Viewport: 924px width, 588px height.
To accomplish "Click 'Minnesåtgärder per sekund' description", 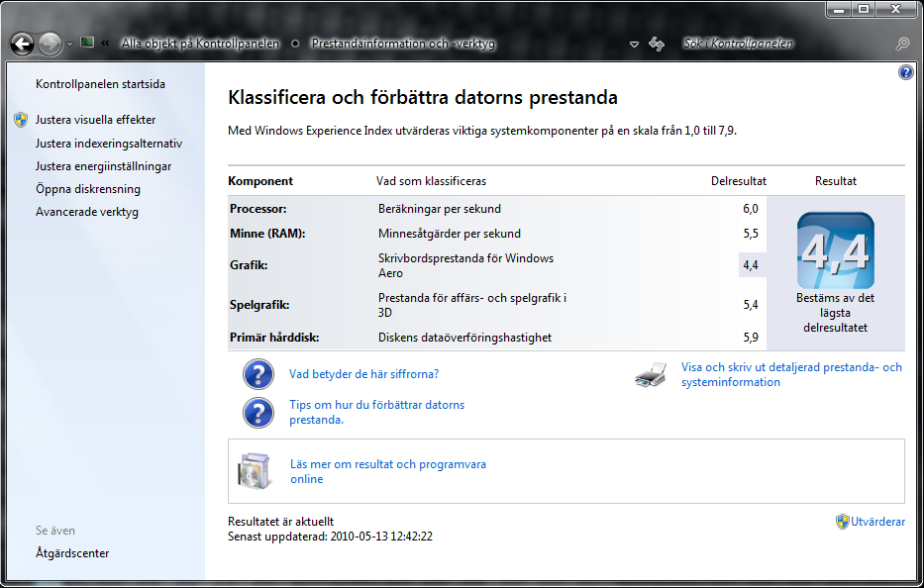I will pos(450,234).
